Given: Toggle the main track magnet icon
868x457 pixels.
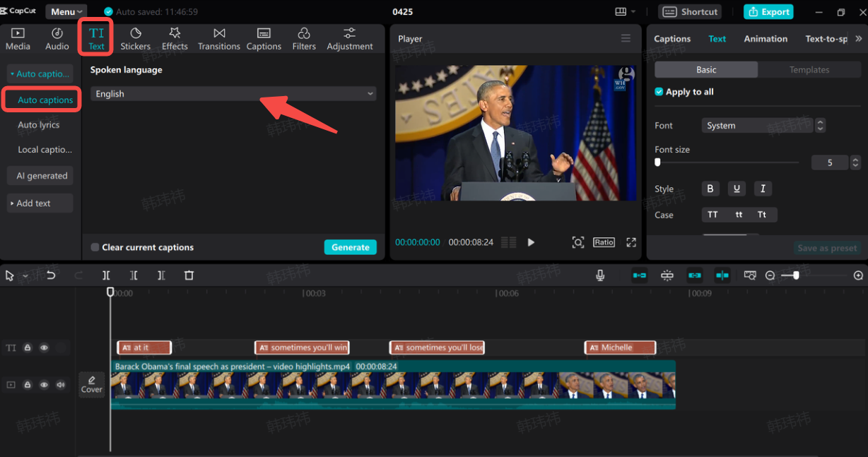Looking at the screenshot, I should click(x=640, y=275).
